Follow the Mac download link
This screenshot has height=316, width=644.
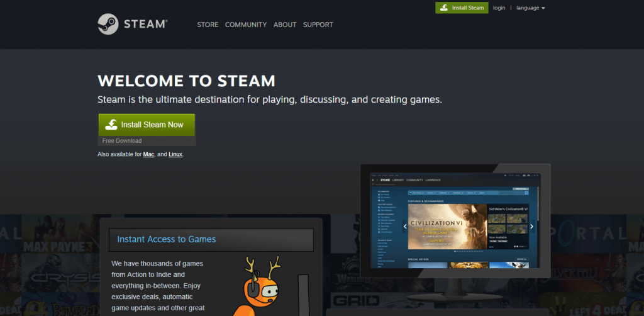(148, 154)
